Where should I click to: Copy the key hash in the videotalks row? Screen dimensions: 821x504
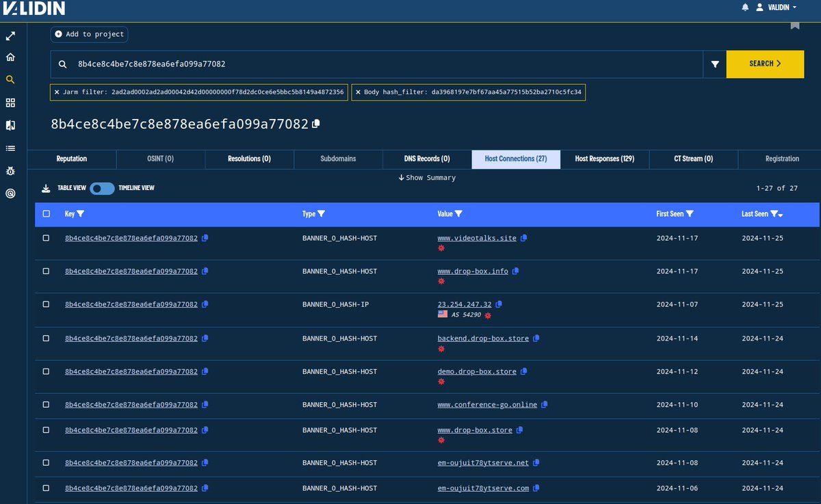205,238
